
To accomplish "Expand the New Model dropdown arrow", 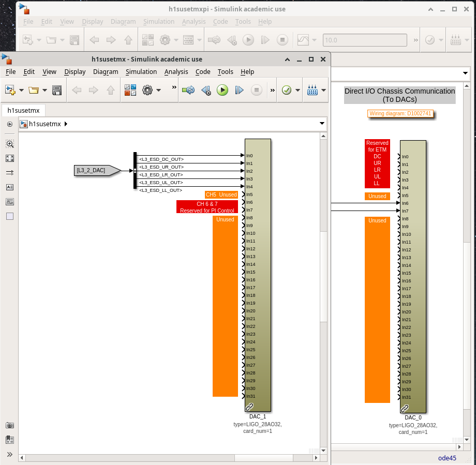I will (x=22, y=90).
